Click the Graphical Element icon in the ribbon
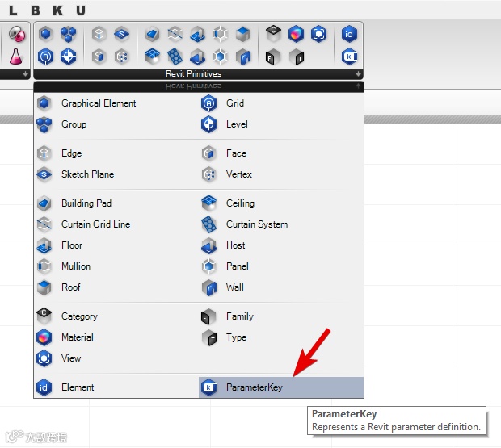 tap(46, 34)
